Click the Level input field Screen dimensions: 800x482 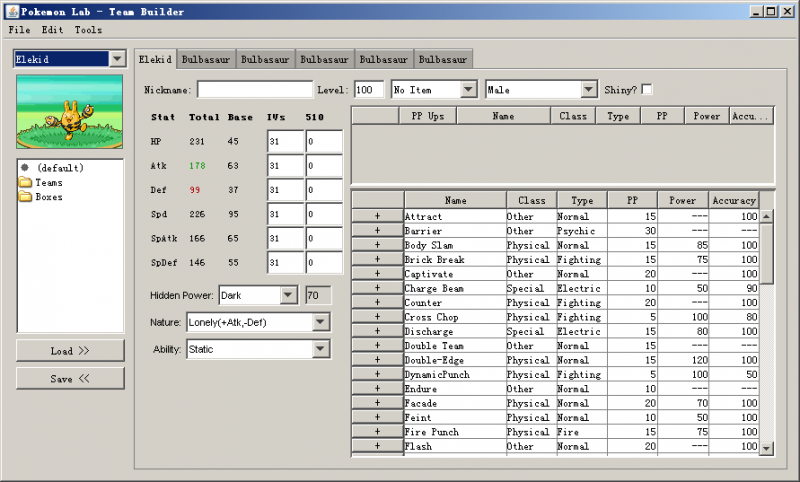[x=369, y=89]
